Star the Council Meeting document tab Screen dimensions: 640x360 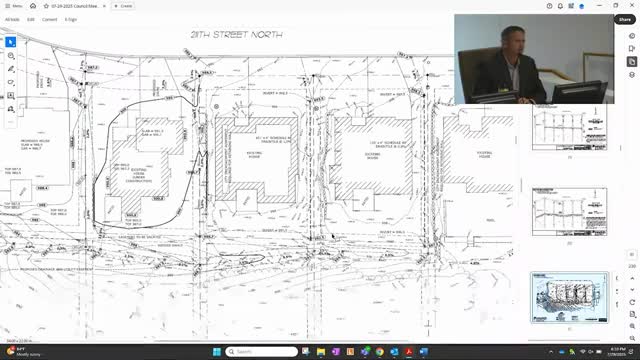tap(46, 6)
